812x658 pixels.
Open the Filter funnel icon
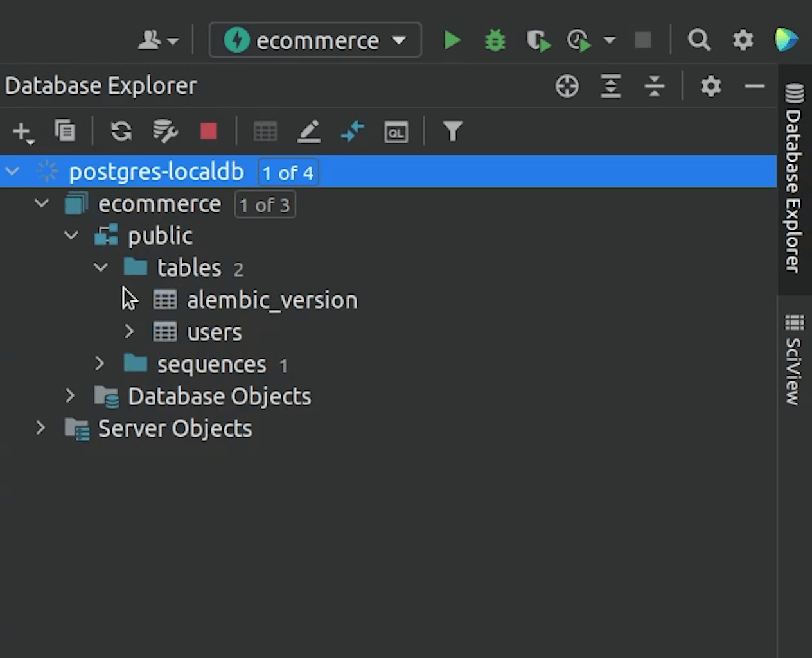[x=452, y=132]
